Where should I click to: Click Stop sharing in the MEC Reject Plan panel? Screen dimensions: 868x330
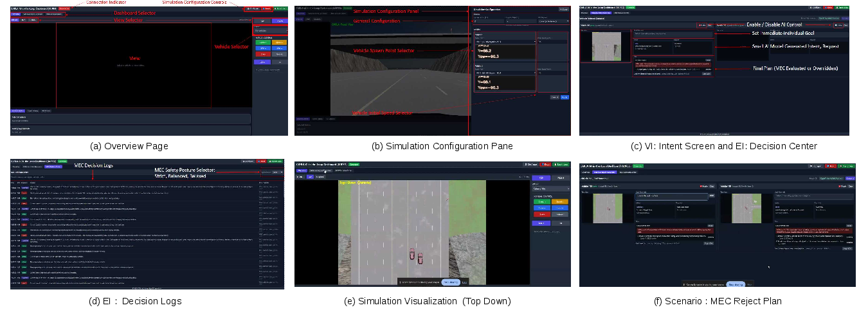point(736,284)
